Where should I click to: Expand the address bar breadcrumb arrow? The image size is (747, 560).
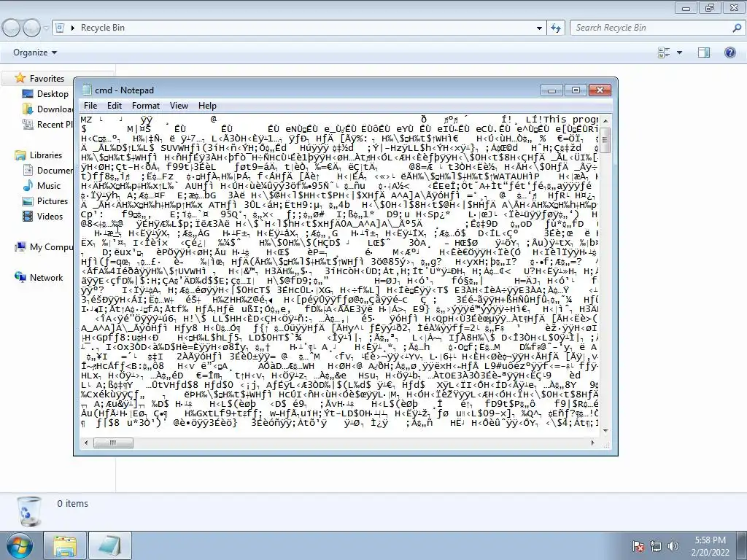click(x=73, y=28)
